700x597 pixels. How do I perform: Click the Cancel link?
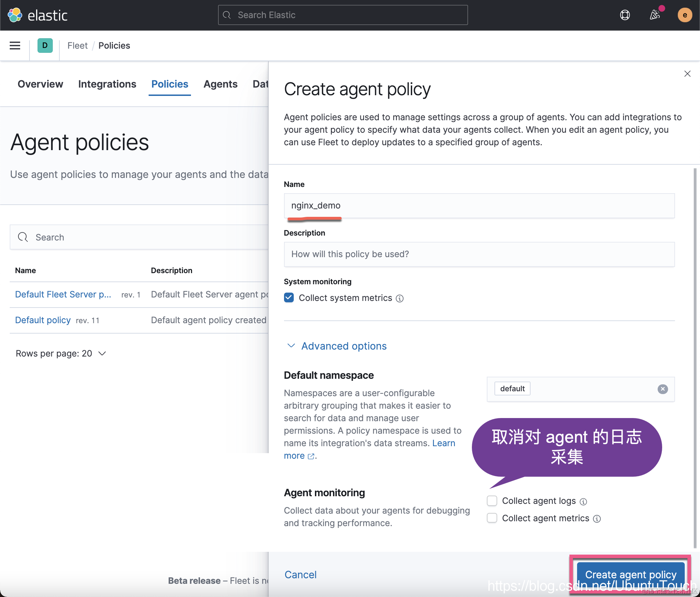pos(300,575)
